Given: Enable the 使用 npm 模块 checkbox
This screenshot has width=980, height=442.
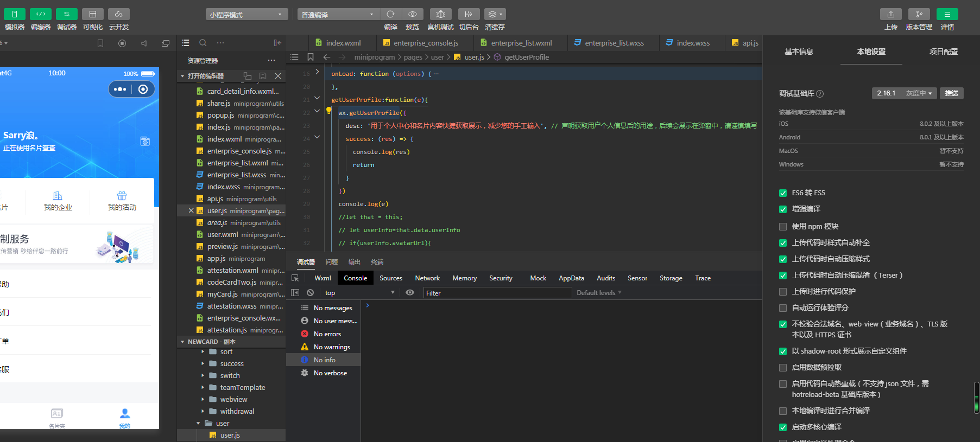Looking at the screenshot, I should click(783, 227).
